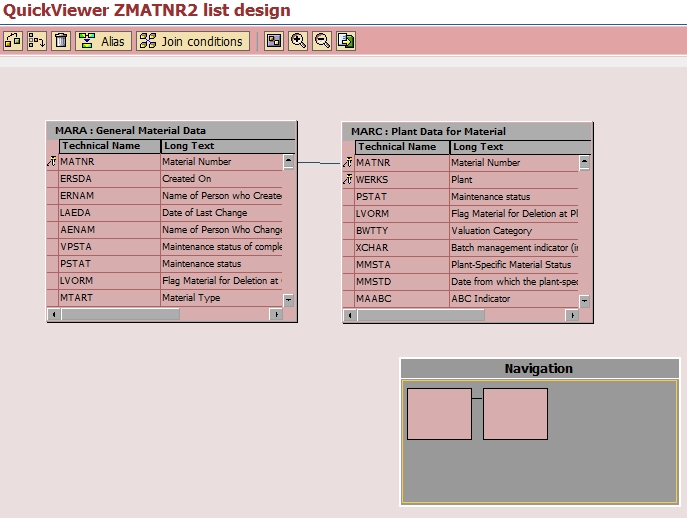Click the key icon beside MARC WERKS
687x518 pixels.
pyautogui.click(x=348, y=179)
